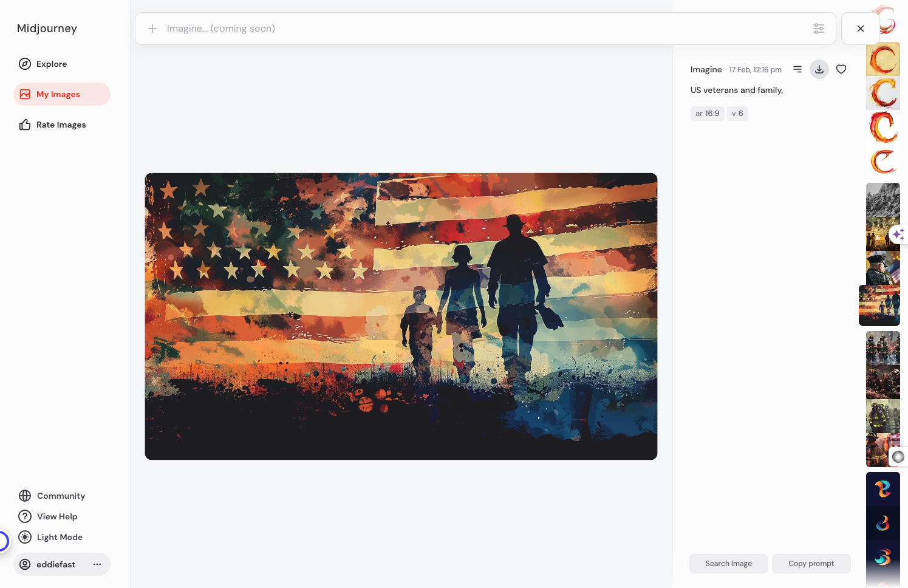Click the prompt text 'US veterans and family,'
Screen dimensions: 908x588
pos(737,90)
